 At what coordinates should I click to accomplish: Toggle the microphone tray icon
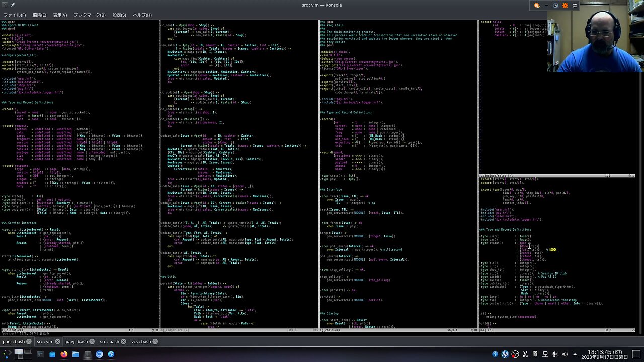tap(555, 354)
